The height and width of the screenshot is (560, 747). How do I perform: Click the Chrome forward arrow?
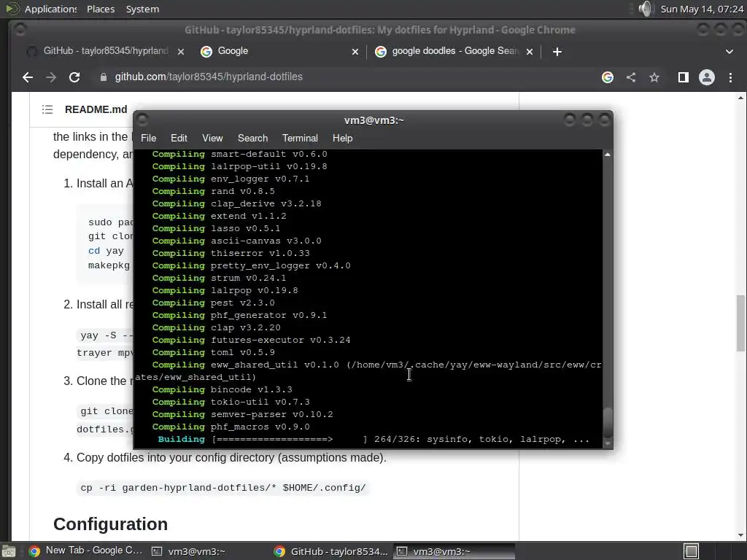51,77
